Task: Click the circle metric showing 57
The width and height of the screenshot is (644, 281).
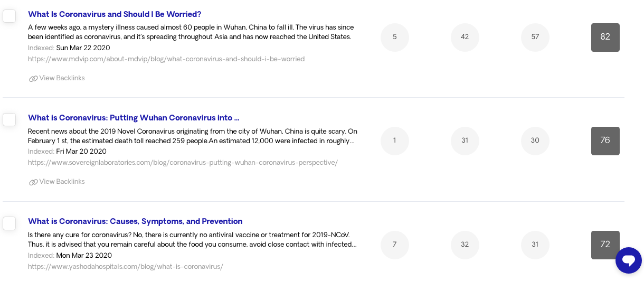Action: (535, 37)
